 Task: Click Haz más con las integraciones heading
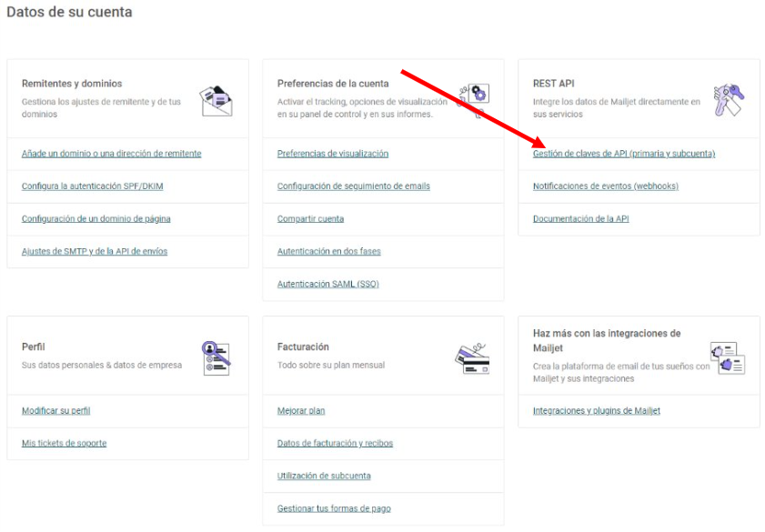607,341
